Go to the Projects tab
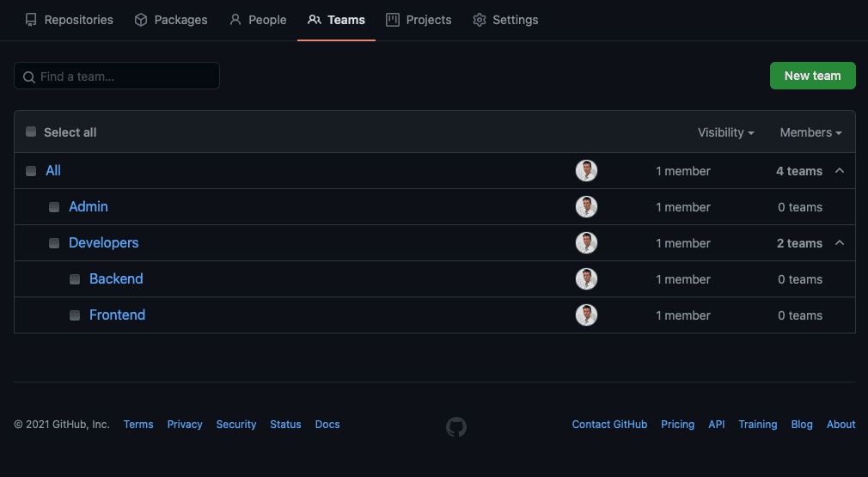Image resolution: width=868 pixels, height=477 pixels. point(419,20)
